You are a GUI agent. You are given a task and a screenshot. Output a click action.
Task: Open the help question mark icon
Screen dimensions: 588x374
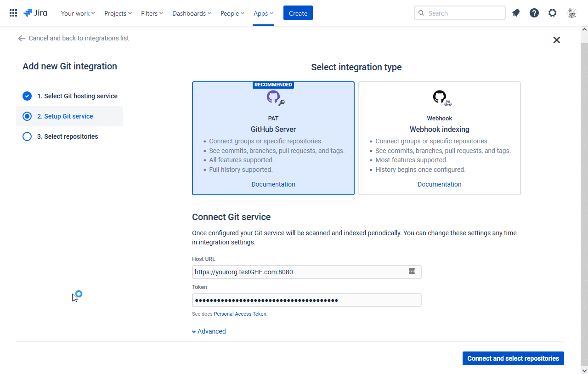pyautogui.click(x=534, y=13)
